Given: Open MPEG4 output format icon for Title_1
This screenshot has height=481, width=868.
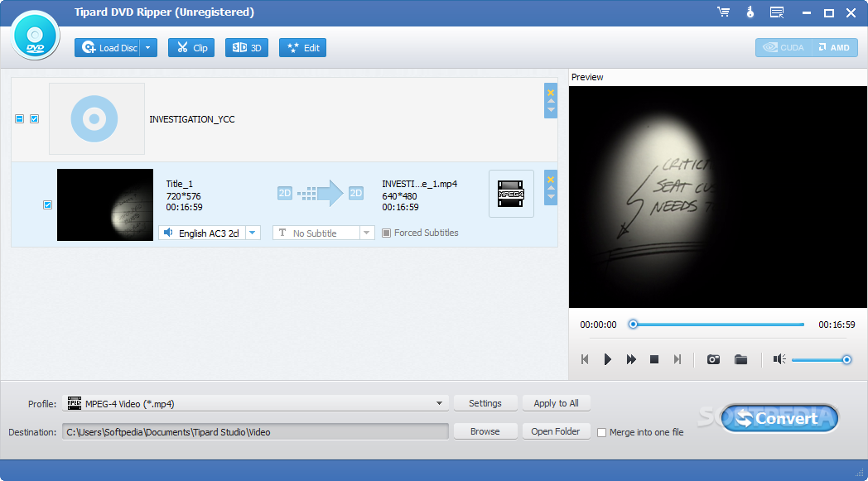Looking at the screenshot, I should (511, 194).
